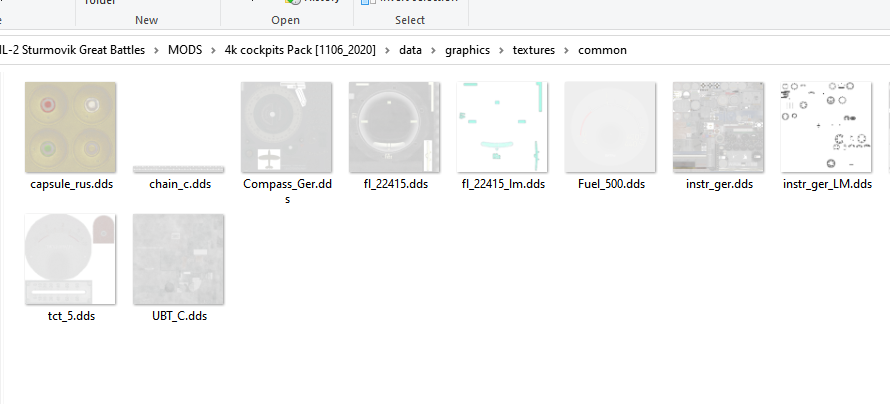Expand chevron between graphics and textures
Screen dimensions: 890x404
tap(501, 50)
